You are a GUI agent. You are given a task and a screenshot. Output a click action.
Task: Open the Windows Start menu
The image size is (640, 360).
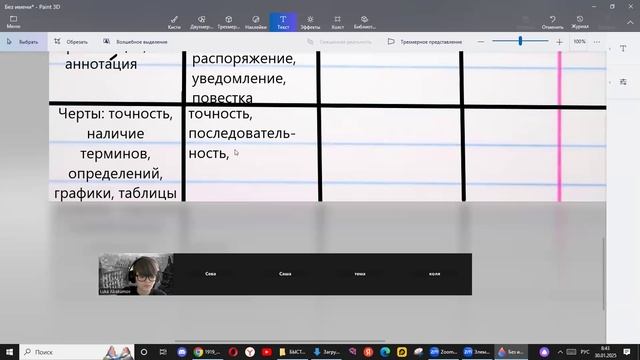pos(9,352)
